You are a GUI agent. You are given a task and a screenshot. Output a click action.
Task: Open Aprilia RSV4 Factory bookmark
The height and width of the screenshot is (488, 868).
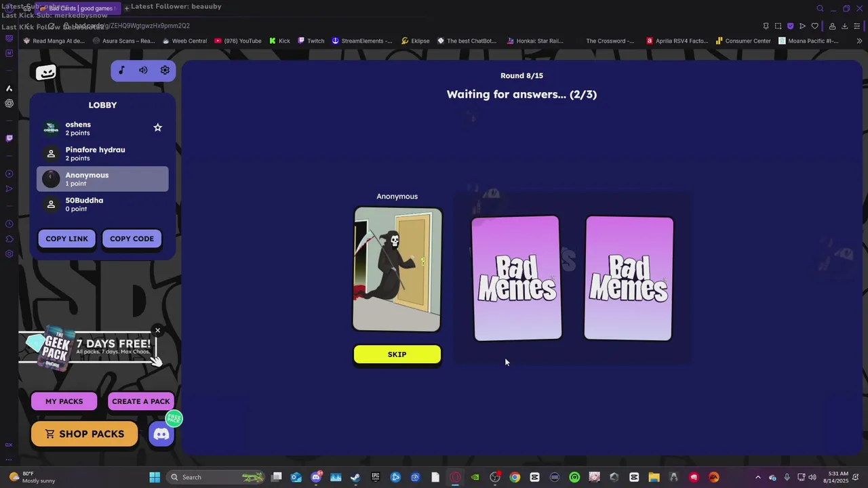pyautogui.click(x=677, y=41)
